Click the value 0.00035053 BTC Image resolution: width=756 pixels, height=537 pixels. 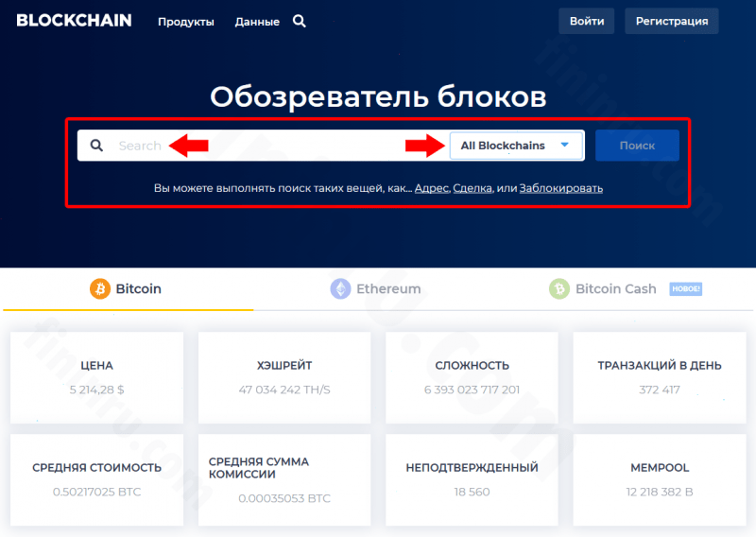(x=284, y=498)
